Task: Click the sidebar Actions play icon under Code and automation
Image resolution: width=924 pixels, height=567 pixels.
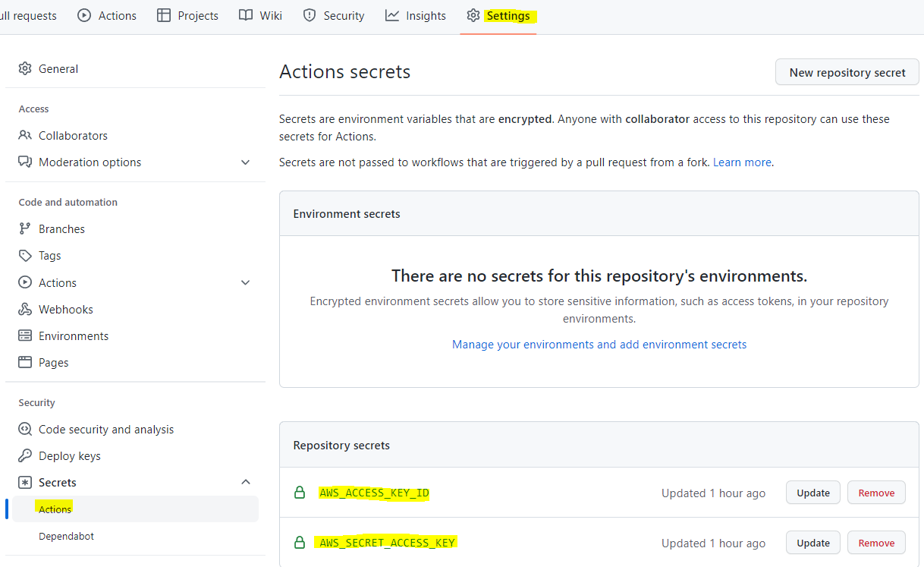Action: tap(25, 282)
